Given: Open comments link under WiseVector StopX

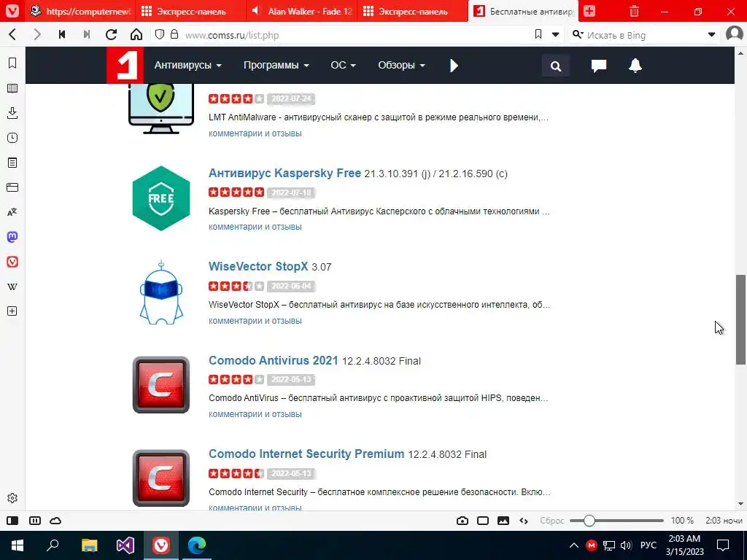Looking at the screenshot, I should (x=255, y=321).
